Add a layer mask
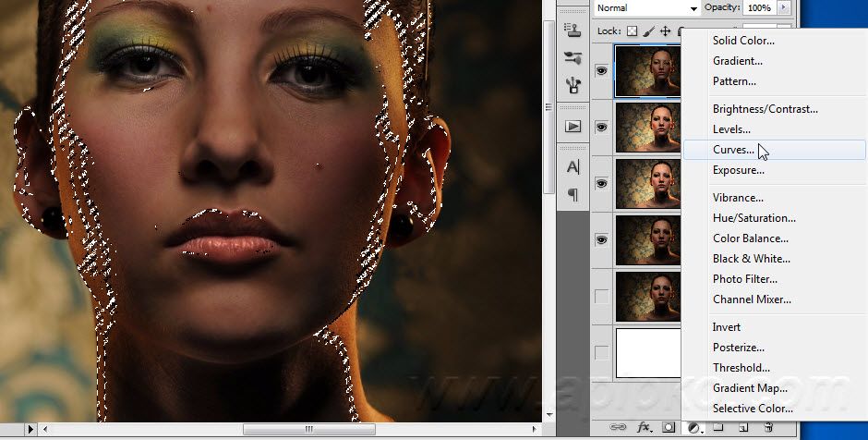The height and width of the screenshot is (440, 868). point(669,427)
